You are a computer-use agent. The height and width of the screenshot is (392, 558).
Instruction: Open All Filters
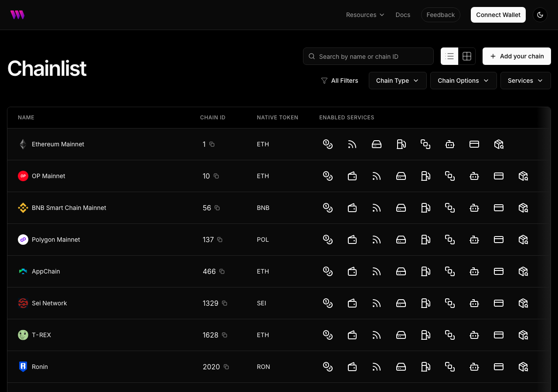(340, 81)
